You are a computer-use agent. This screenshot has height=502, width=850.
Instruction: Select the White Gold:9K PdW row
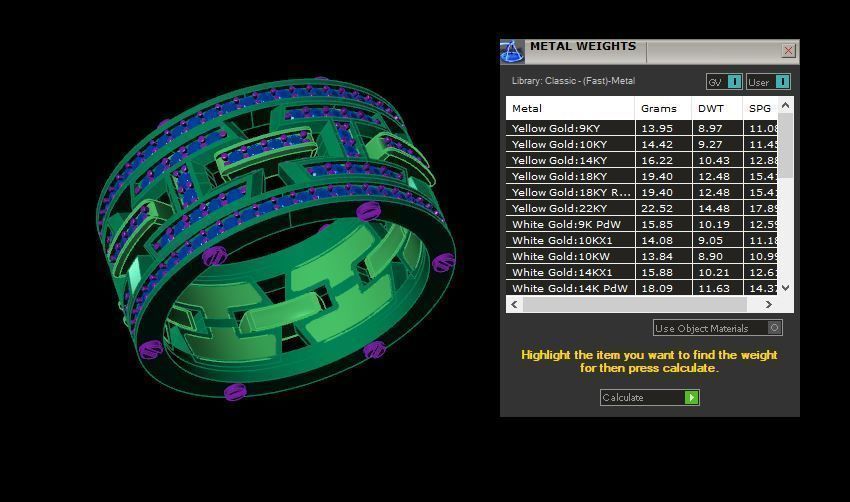(x=642, y=224)
